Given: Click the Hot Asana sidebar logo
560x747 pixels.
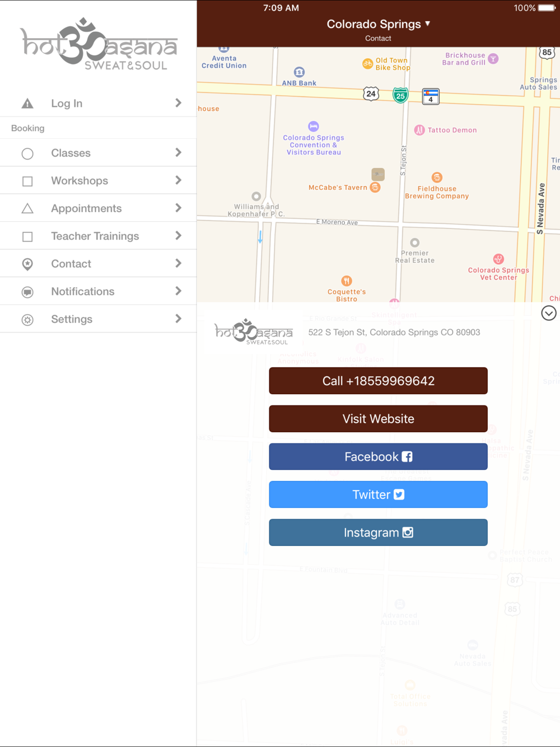Looking at the screenshot, I should (x=99, y=44).
